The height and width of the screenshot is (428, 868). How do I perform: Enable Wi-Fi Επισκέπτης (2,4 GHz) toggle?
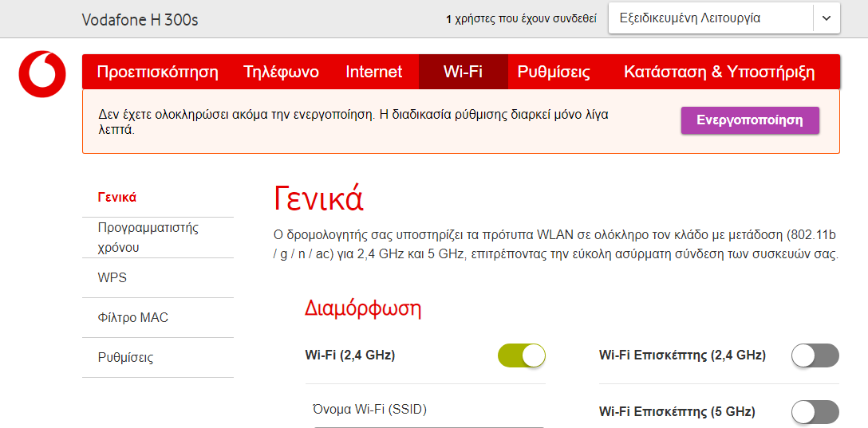[x=815, y=355]
